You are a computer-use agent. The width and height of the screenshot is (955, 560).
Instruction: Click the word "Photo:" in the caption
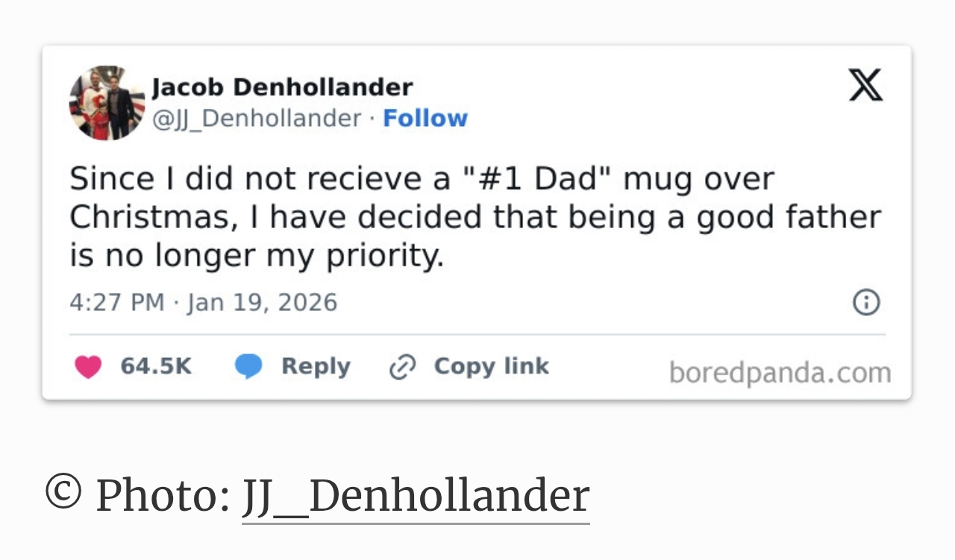click(x=163, y=496)
